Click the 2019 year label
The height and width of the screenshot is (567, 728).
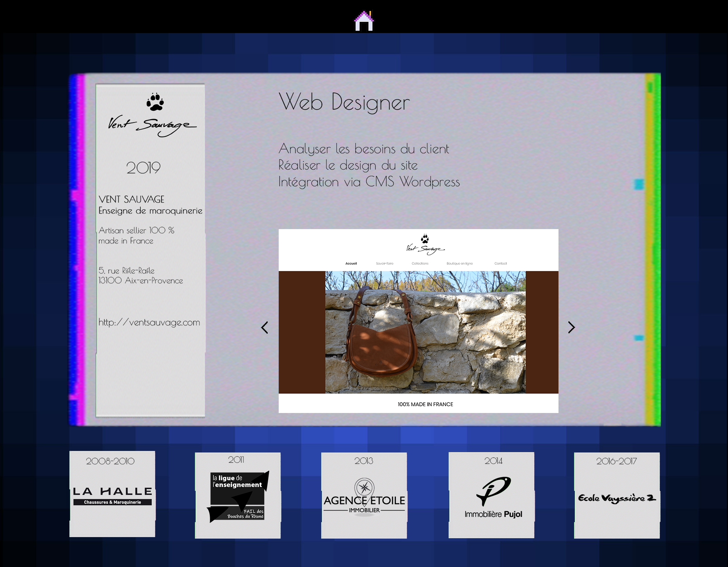143,168
